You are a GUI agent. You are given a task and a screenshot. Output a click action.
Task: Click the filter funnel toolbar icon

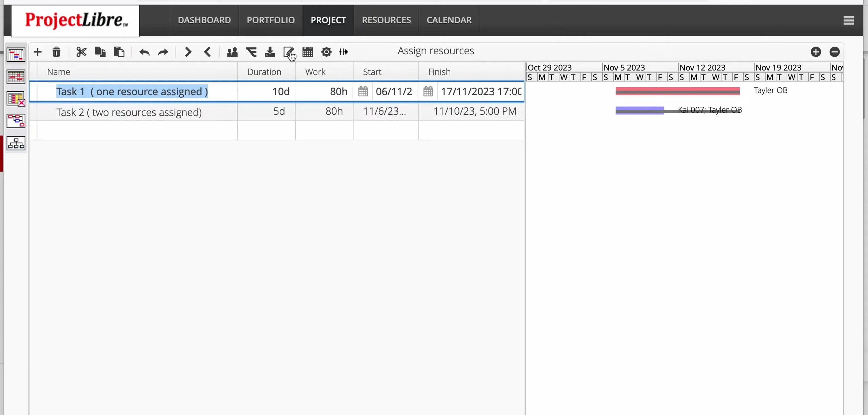pos(251,52)
